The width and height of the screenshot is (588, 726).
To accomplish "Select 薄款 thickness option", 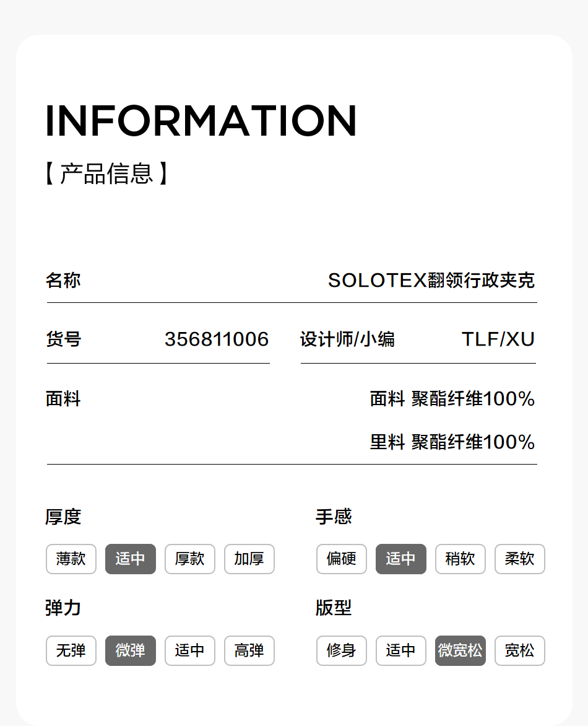I will click(x=71, y=559).
